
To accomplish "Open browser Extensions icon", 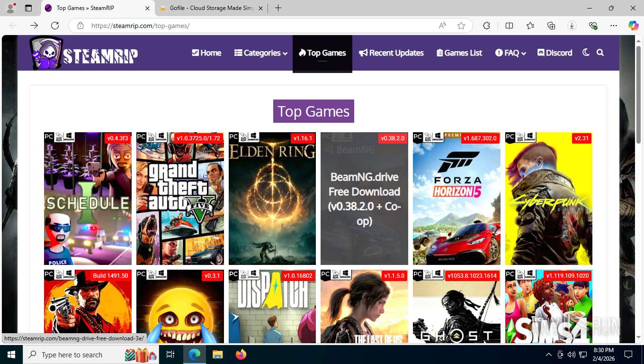I will click(486, 26).
